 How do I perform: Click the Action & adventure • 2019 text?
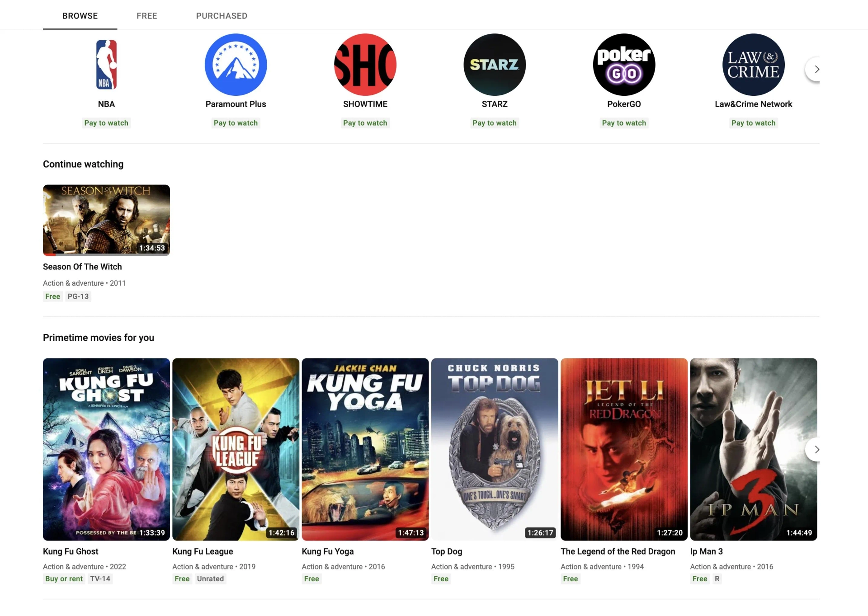214,566
